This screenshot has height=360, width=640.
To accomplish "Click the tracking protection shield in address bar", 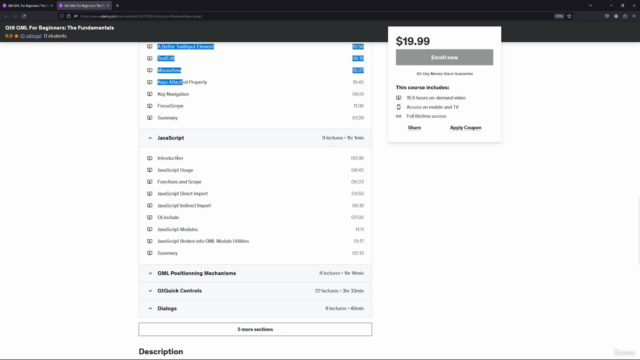I will point(62,16).
